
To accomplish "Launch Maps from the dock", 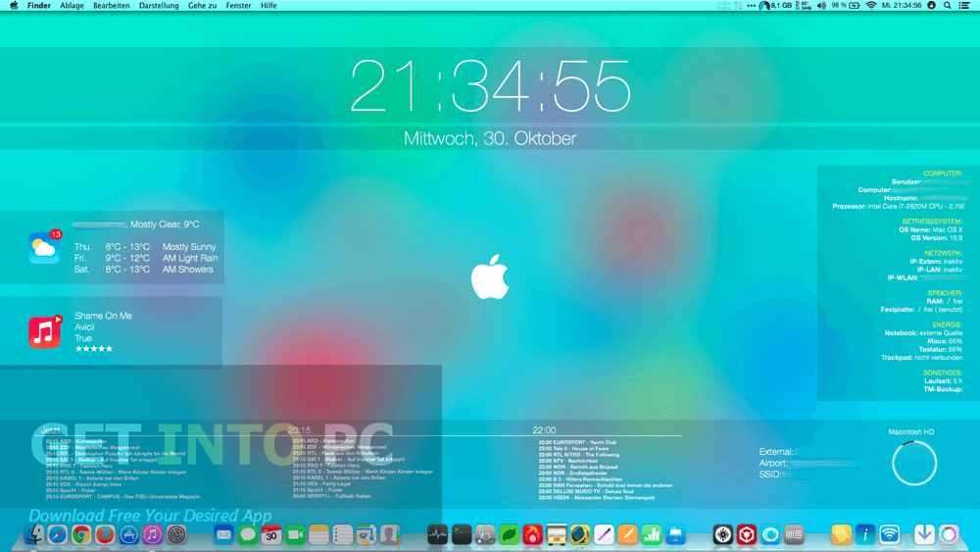I will [367, 534].
